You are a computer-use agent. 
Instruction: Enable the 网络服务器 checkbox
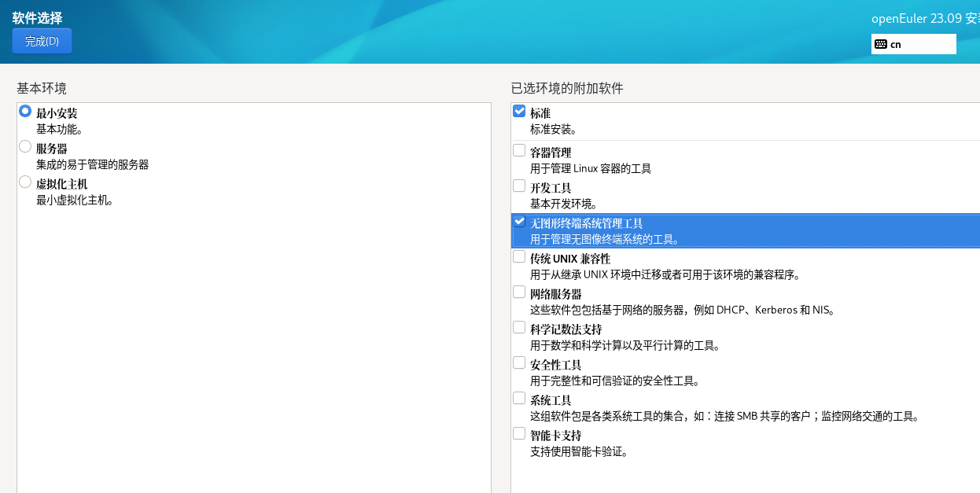tap(519, 292)
